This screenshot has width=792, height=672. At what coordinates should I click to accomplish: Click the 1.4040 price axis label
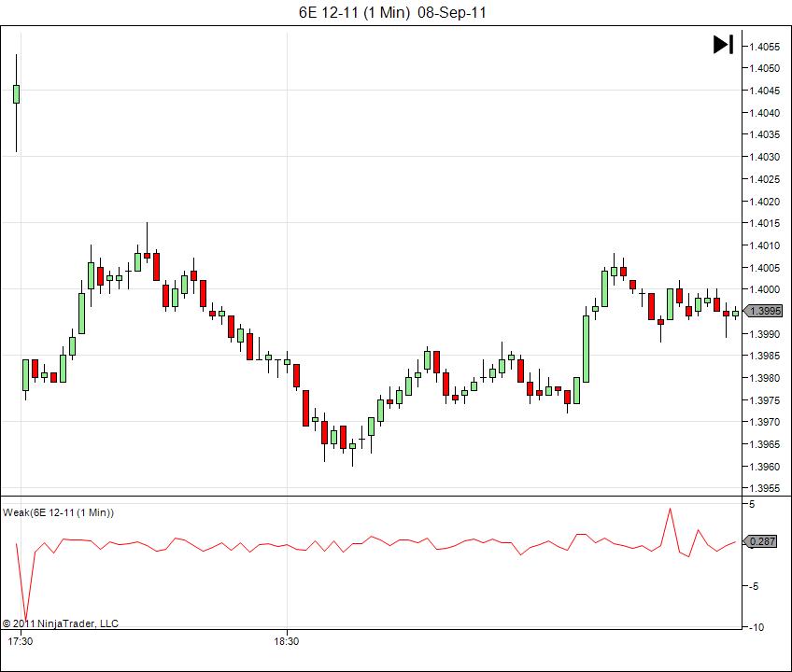click(764, 113)
